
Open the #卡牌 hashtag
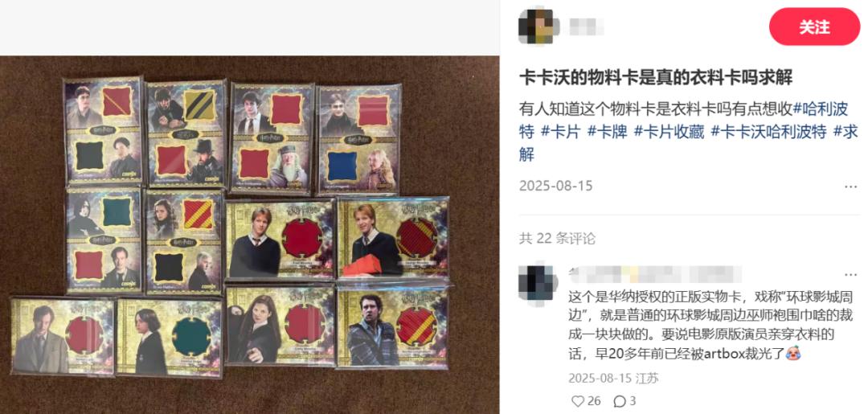(608, 132)
